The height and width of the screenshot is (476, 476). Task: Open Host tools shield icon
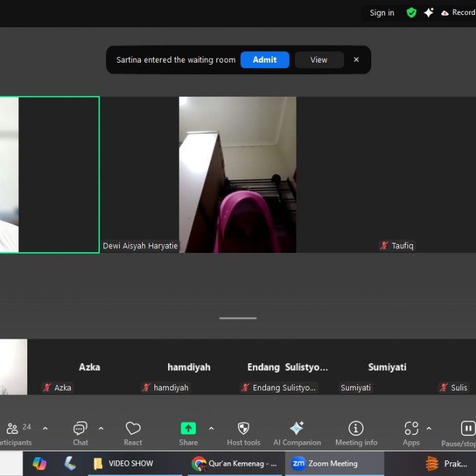pyautogui.click(x=243, y=428)
